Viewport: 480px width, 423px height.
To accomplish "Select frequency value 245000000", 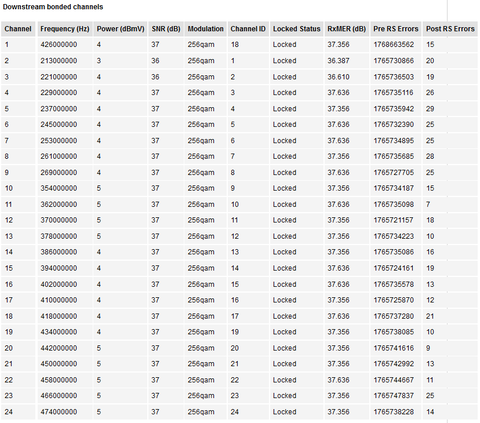I will [59, 125].
